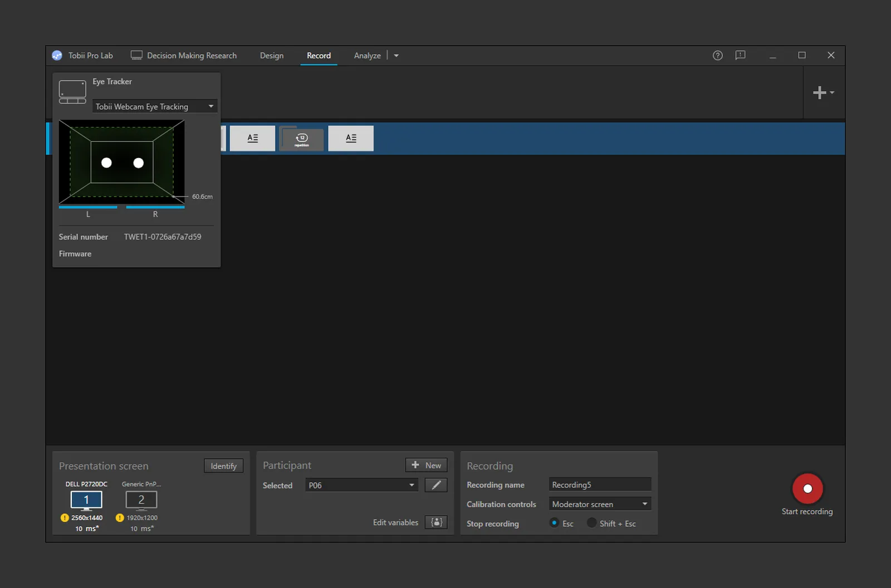Click the right eye R indicator bar

click(155, 207)
